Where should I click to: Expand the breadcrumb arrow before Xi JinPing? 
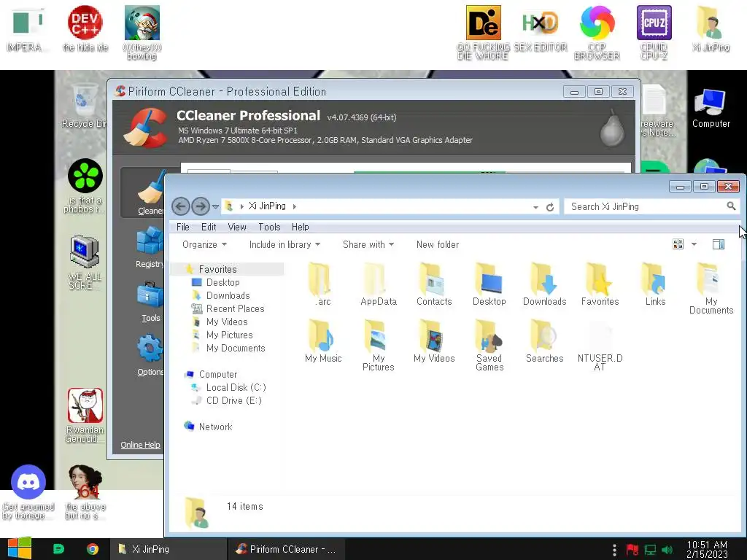tap(242, 206)
